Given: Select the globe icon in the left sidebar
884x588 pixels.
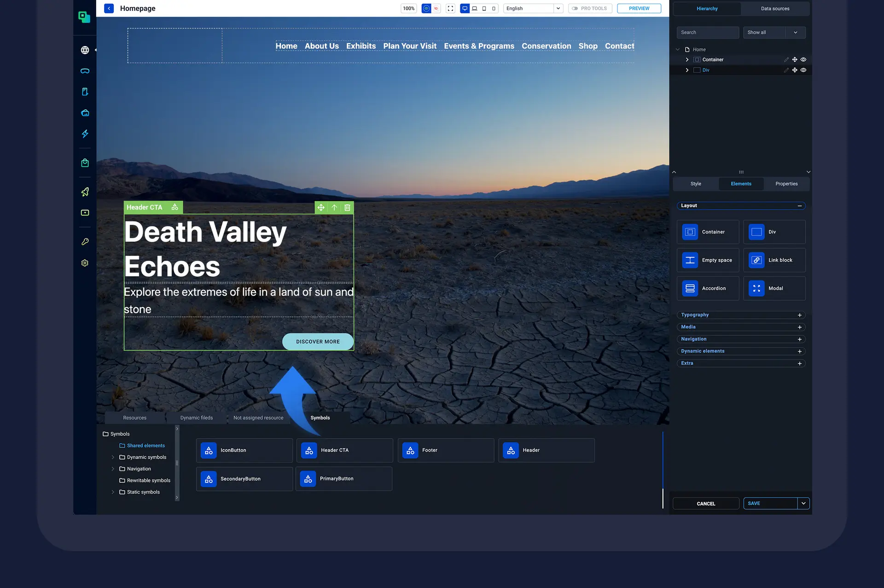Looking at the screenshot, I should [85, 50].
